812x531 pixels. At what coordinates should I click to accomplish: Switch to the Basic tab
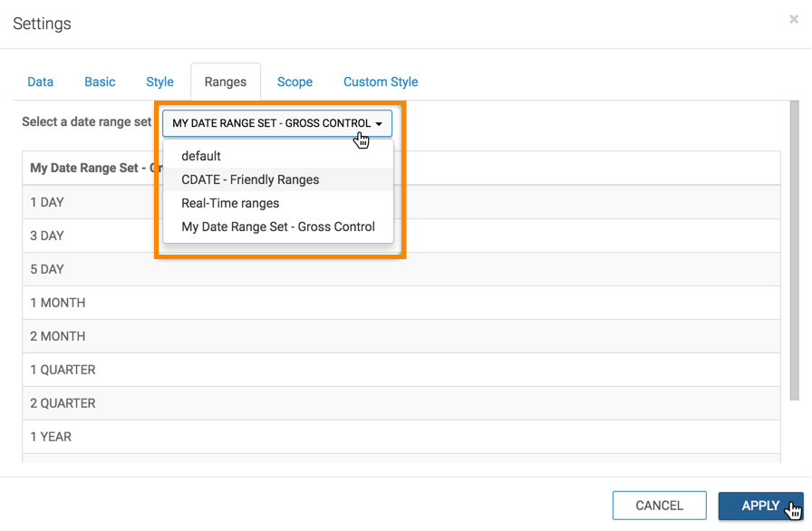coord(100,82)
